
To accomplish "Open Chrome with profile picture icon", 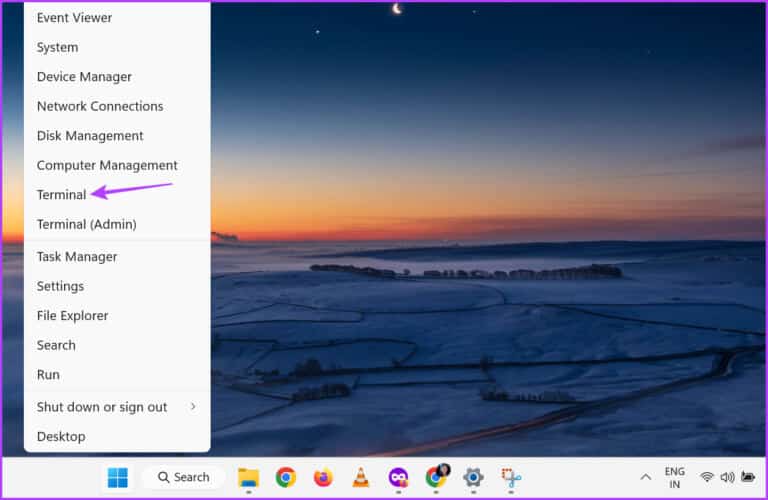I will [436, 476].
